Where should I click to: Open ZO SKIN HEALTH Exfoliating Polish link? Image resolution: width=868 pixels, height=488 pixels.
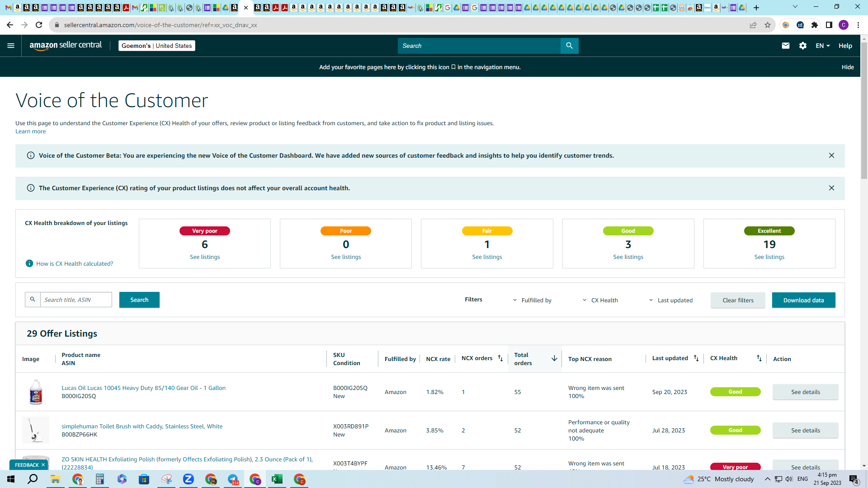point(187,463)
